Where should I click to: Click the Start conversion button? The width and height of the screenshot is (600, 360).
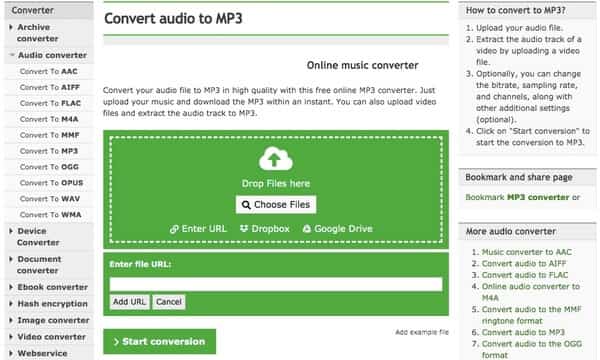[160, 341]
